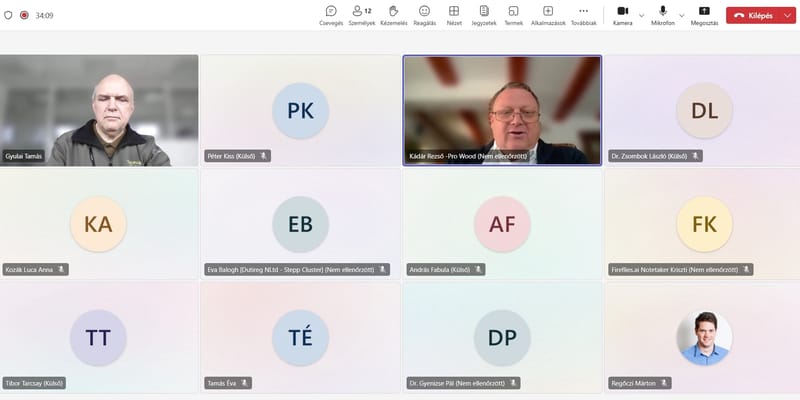Viewport: 800px width, 400px height.
Task: Select Kádár Rezső's video tile
Action: pyautogui.click(x=503, y=110)
